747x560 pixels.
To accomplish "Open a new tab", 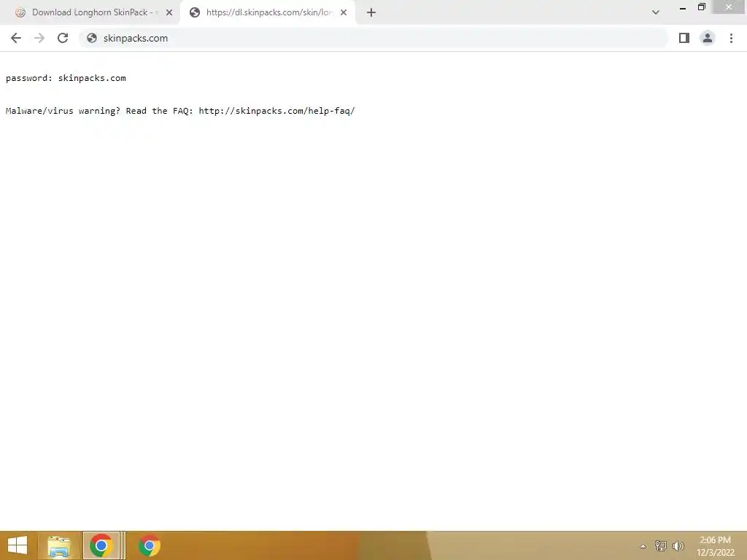I will coord(371,12).
